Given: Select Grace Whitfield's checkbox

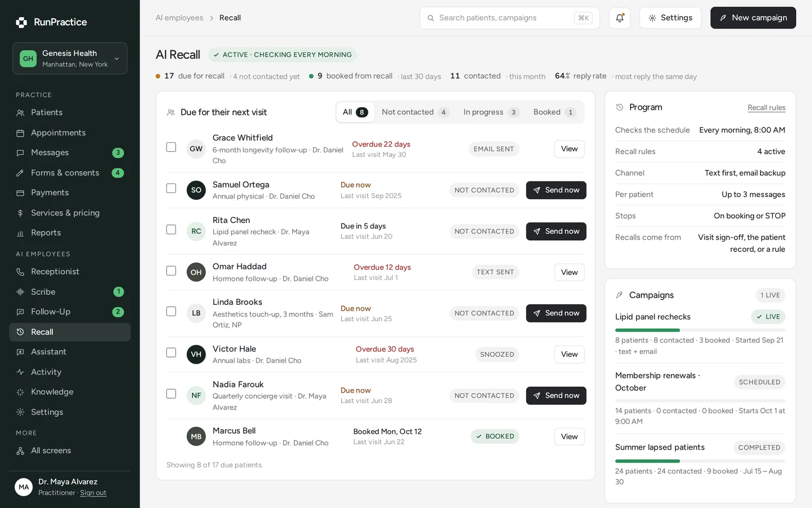Looking at the screenshot, I should [171, 147].
